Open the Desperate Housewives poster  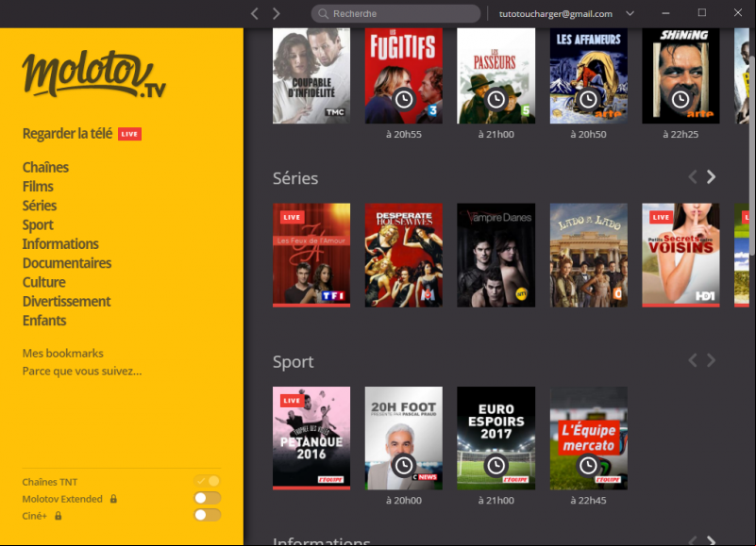[404, 255]
